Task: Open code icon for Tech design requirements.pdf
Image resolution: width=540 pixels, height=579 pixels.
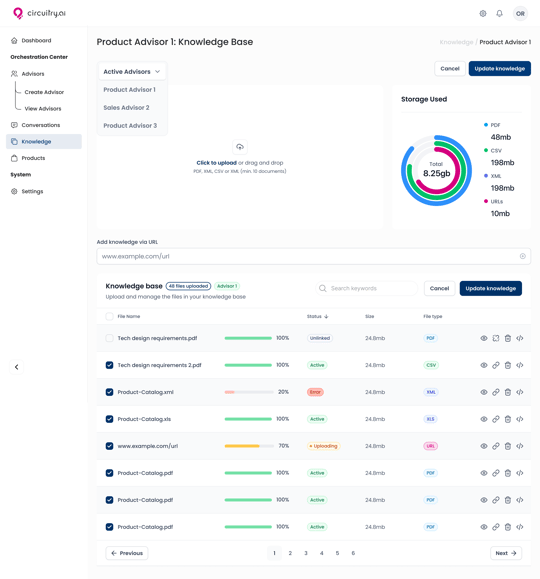Action: coord(520,338)
